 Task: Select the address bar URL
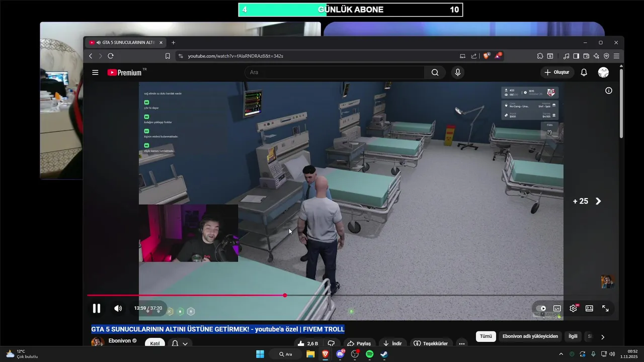(x=235, y=56)
